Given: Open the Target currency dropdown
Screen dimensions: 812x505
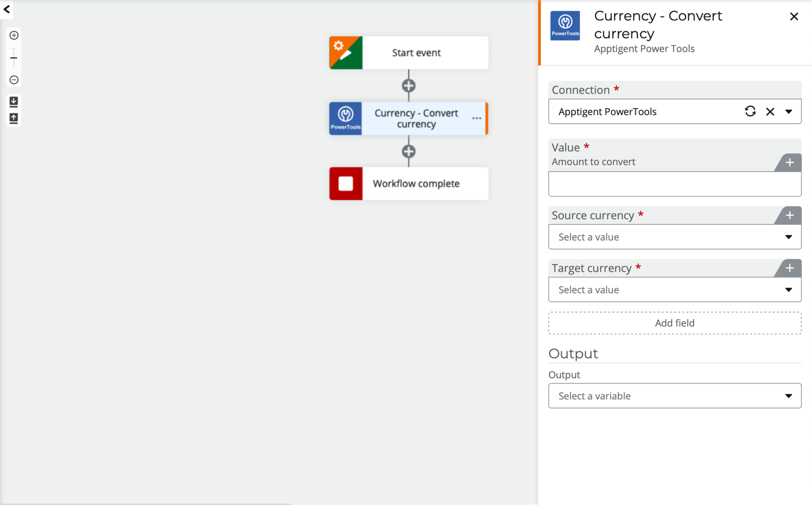Looking at the screenshot, I should coord(788,290).
